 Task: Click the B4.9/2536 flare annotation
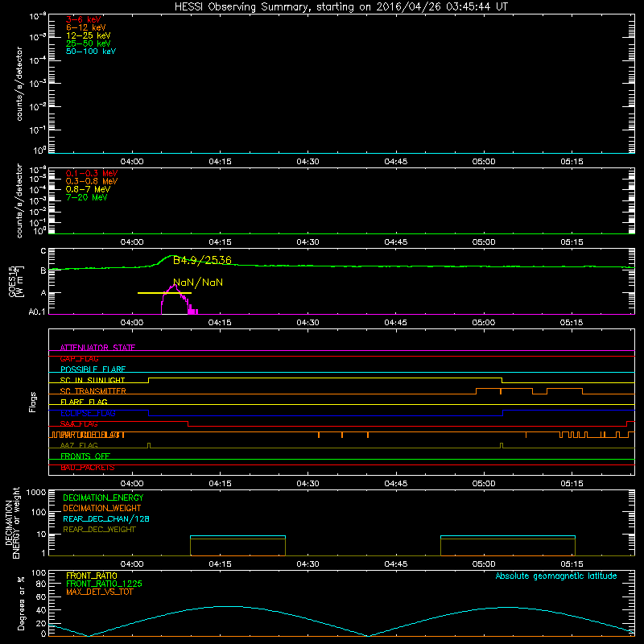pos(202,260)
